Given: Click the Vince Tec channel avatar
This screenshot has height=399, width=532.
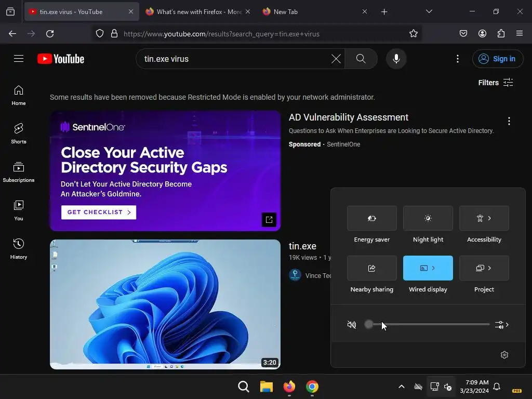Looking at the screenshot, I should (x=295, y=275).
